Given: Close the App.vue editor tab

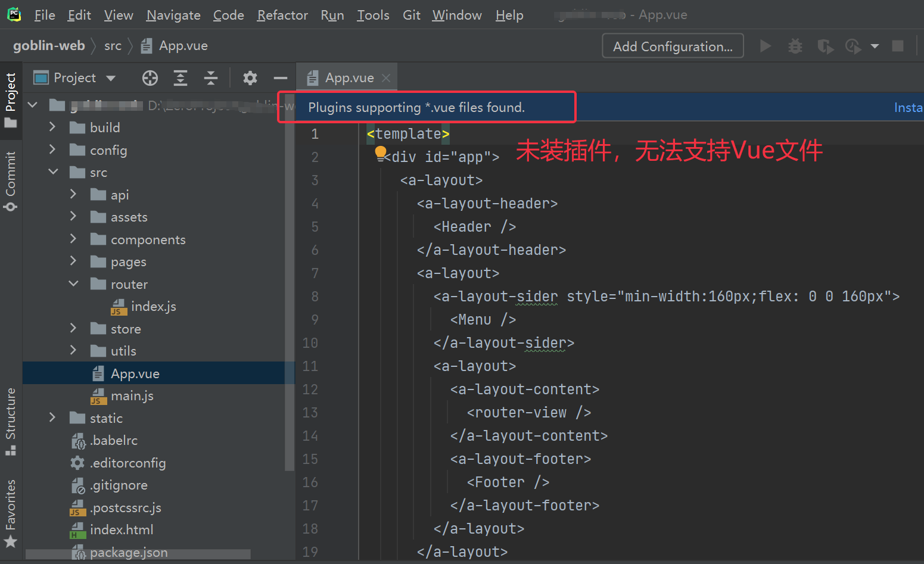Looking at the screenshot, I should pyautogui.click(x=386, y=78).
